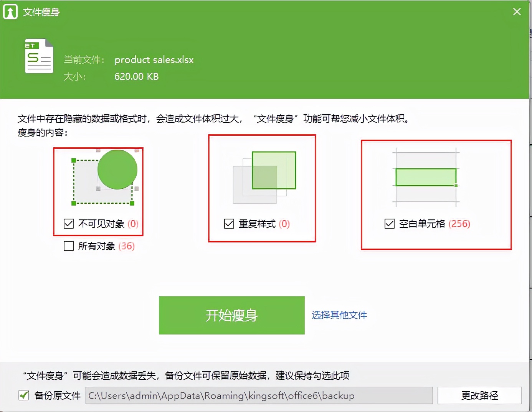The height and width of the screenshot is (412, 532).
Task: Click the green circle inside the object graphic
Action: tap(117, 170)
